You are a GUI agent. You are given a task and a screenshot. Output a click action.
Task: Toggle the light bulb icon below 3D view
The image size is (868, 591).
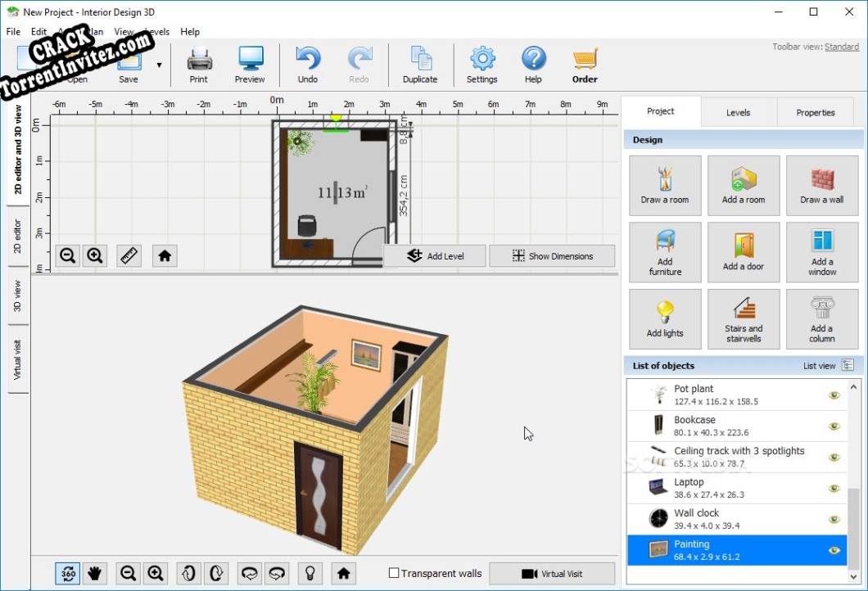[310, 573]
